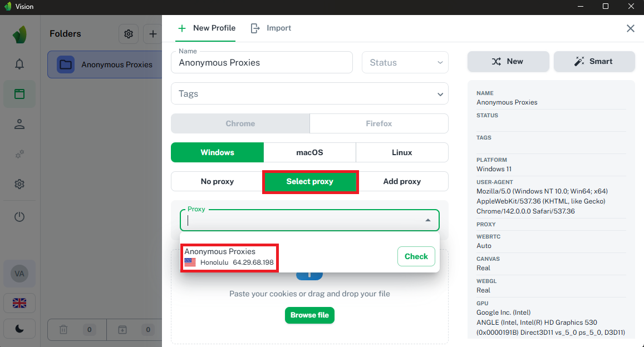The image size is (644, 347).
Task: Generate a fingerprint with the New shuffle button
Action: [508, 61]
